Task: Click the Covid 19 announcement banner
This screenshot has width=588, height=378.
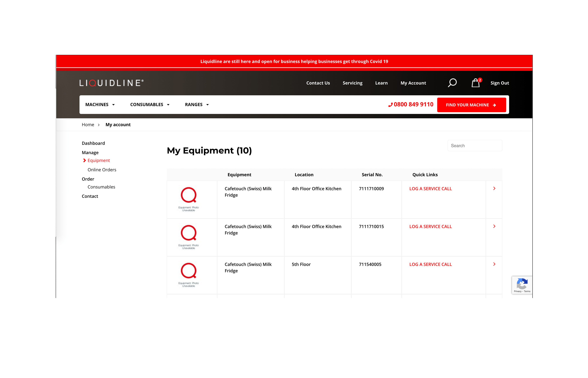Action: [x=294, y=61]
